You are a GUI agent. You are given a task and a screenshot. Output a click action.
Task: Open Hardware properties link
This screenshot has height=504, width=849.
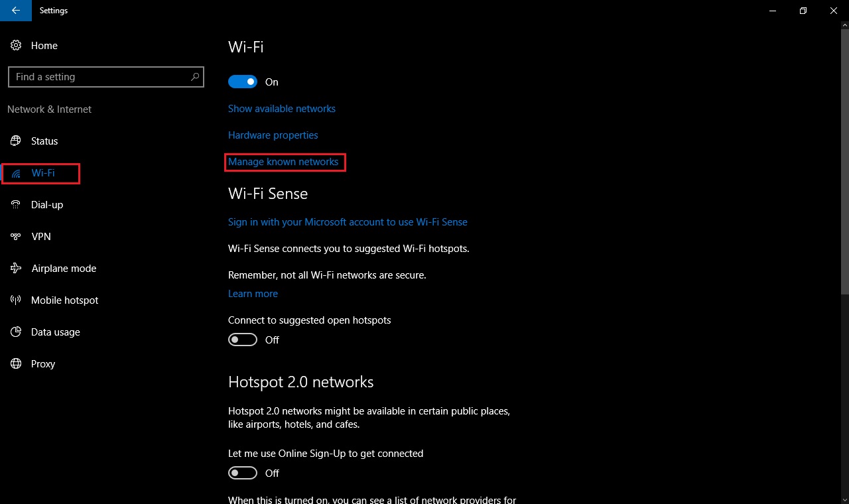(273, 135)
